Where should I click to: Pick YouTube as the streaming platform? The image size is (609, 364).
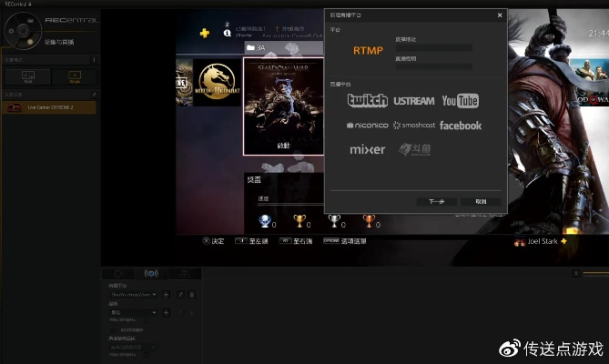461,100
